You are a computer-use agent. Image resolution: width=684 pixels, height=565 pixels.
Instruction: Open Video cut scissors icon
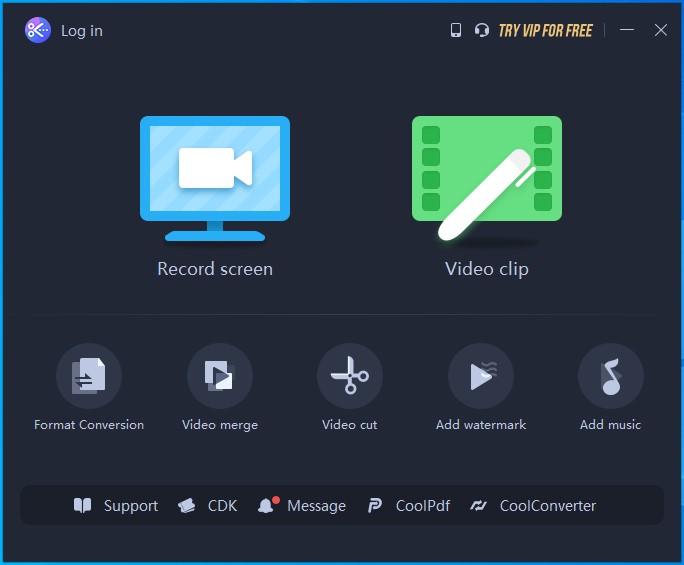point(350,376)
